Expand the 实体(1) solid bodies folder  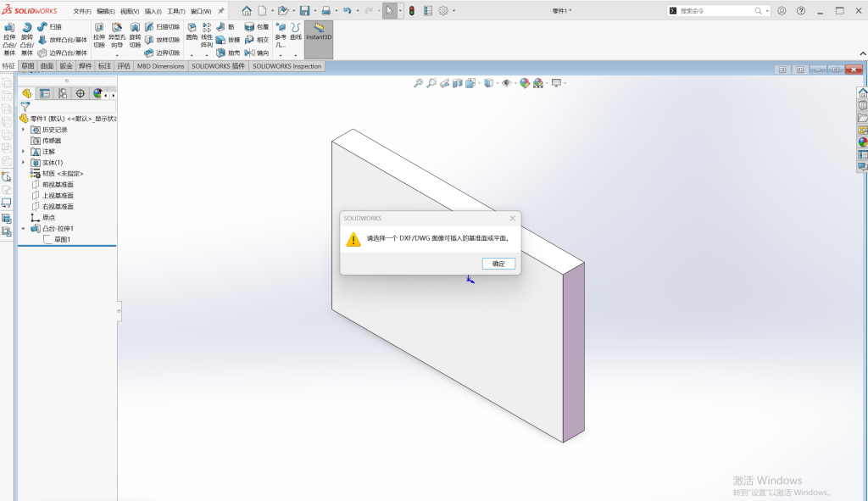[23, 162]
